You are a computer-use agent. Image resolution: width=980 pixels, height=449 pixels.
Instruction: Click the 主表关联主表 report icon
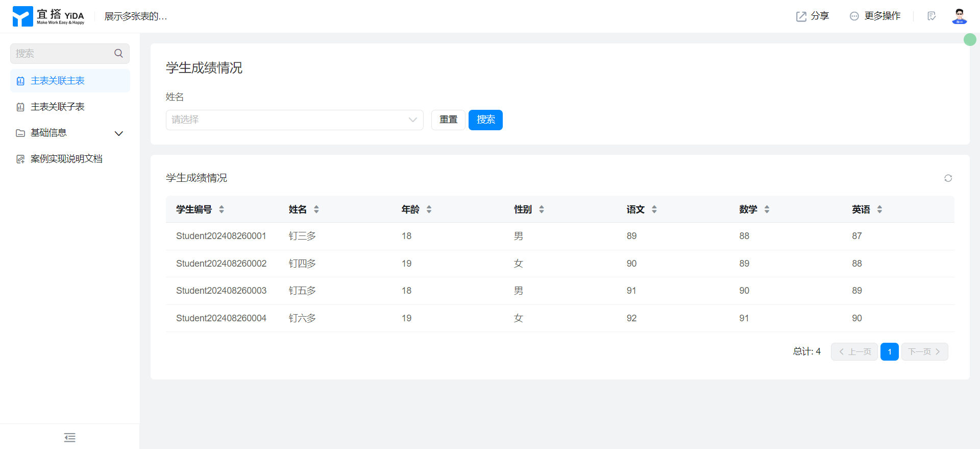coord(20,81)
